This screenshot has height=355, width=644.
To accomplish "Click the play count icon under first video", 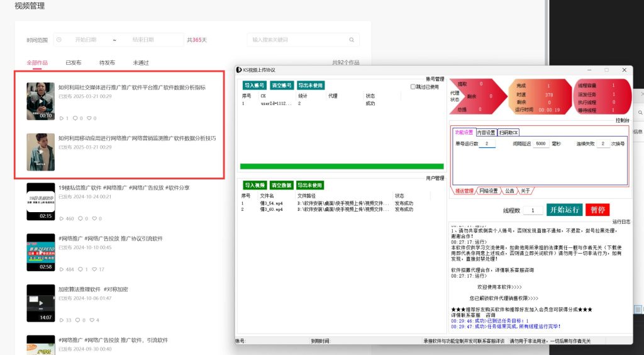I will pos(61,118).
